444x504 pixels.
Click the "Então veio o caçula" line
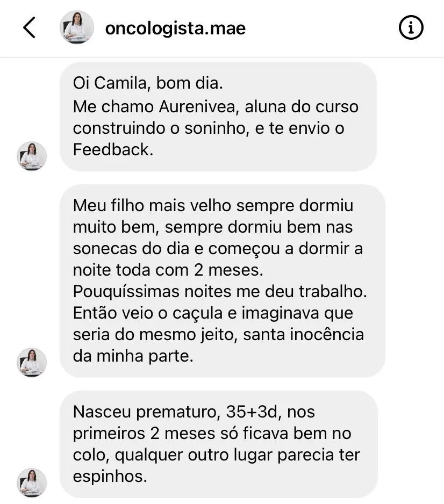point(213,313)
